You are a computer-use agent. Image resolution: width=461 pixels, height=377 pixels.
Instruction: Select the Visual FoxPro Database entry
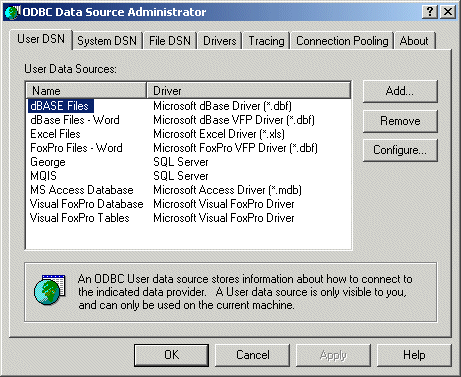pyautogui.click(x=87, y=204)
